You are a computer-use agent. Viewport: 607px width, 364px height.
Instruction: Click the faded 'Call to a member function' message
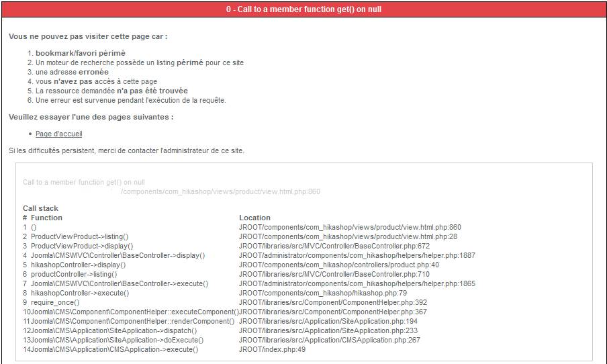[x=84, y=183]
